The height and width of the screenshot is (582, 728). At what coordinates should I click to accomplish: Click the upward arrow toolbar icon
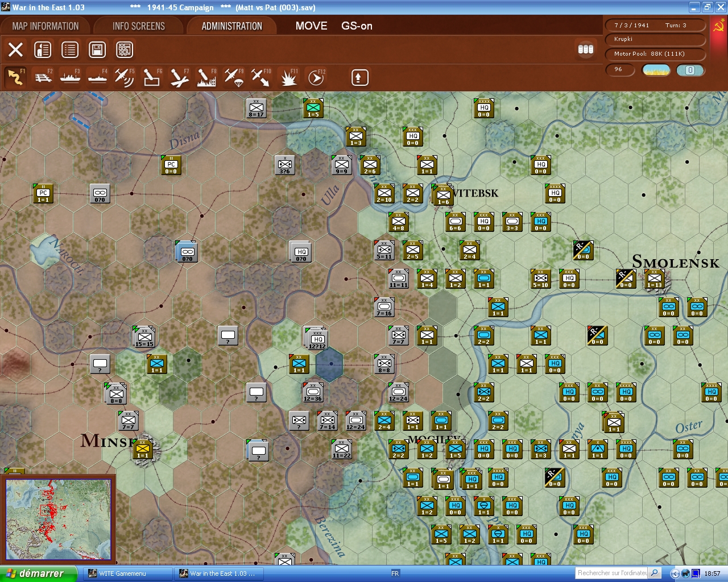pos(359,77)
